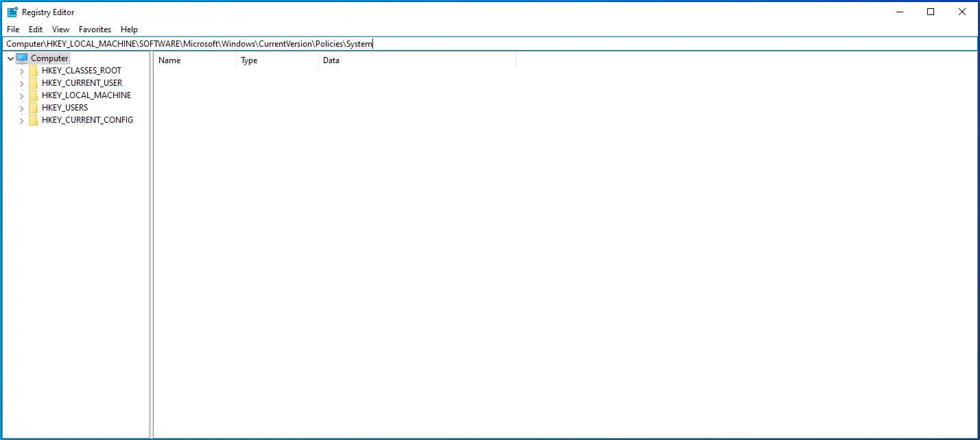Click the HKEY_USERS folder icon
This screenshot has width=980, height=440.
coord(34,108)
